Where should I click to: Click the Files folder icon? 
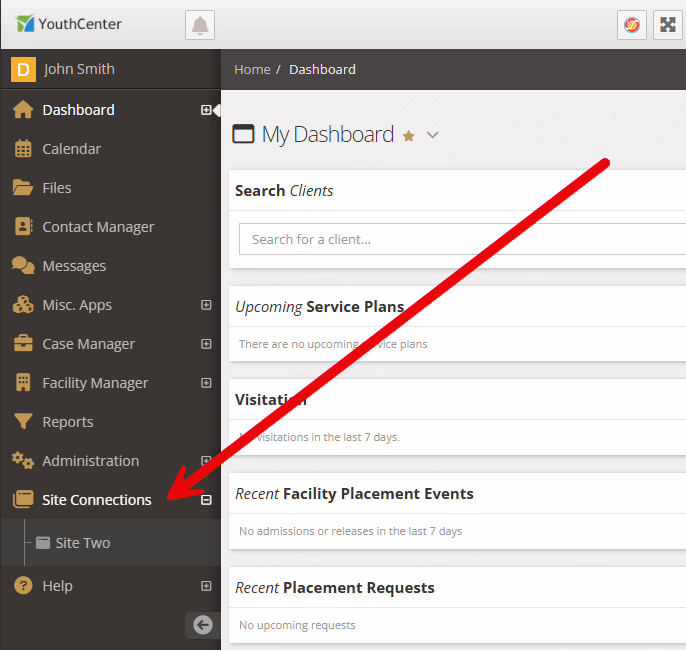click(x=23, y=188)
